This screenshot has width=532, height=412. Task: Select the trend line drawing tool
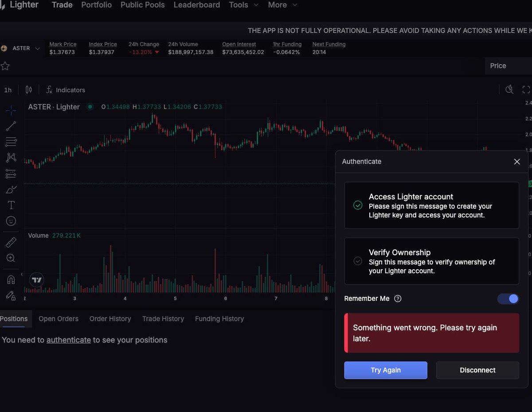point(11,126)
